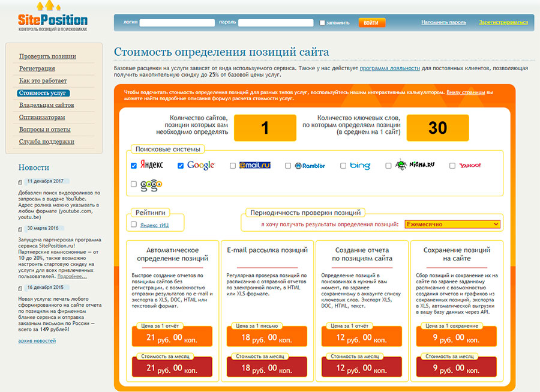The height and width of the screenshot is (392, 540).
Task: Tick the Nigma.ru checkbox
Action: click(x=388, y=166)
